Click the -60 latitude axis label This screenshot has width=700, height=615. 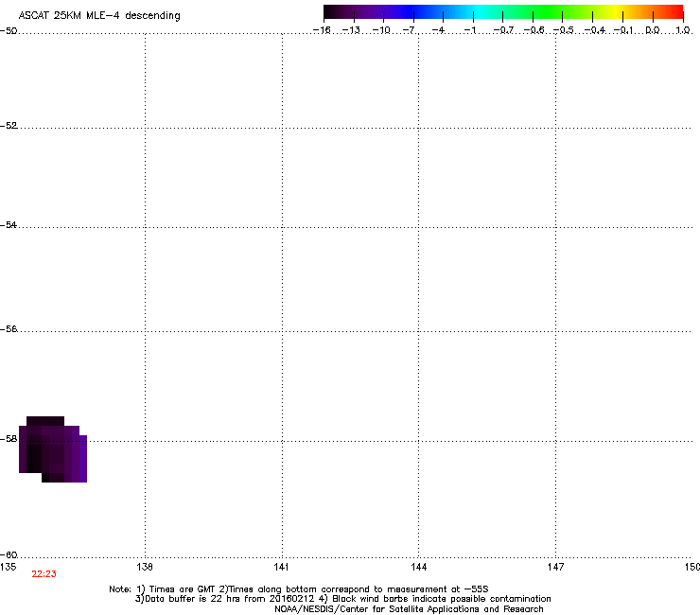9,554
